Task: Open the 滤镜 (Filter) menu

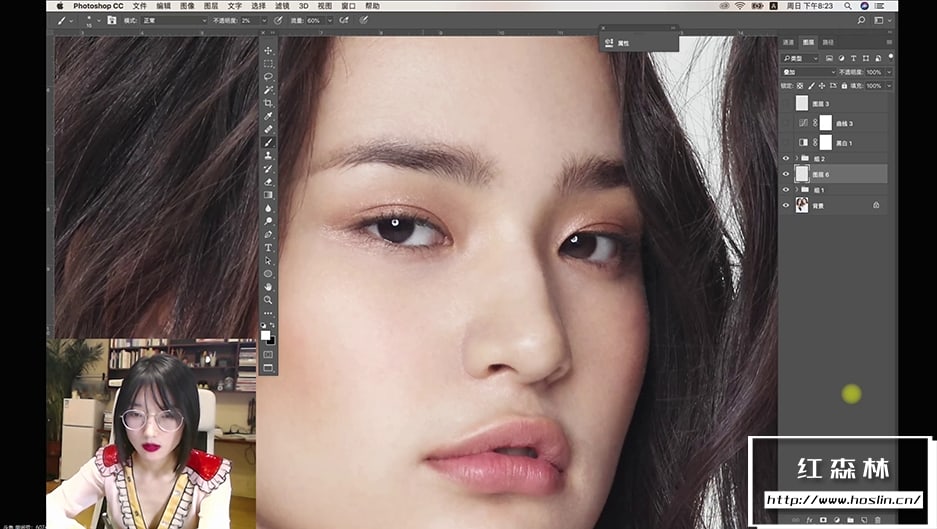Action: (282, 6)
